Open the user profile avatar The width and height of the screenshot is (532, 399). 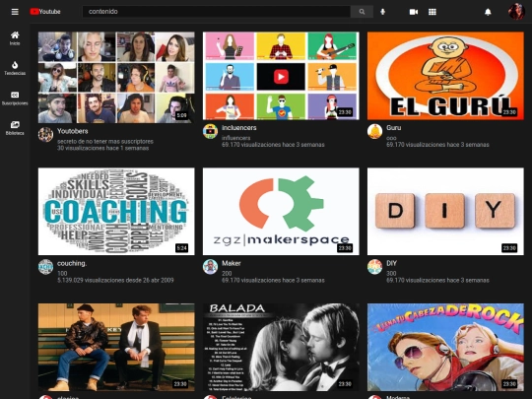pos(516,12)
